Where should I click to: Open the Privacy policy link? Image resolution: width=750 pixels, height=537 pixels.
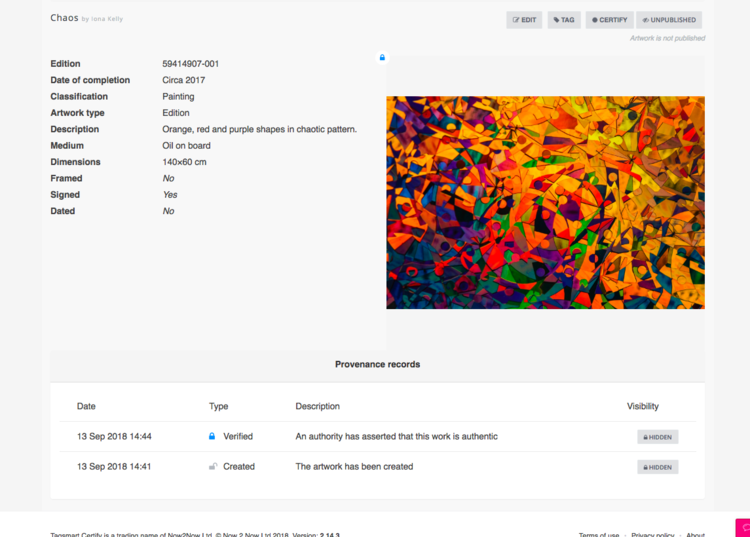(x=652, y=534)
